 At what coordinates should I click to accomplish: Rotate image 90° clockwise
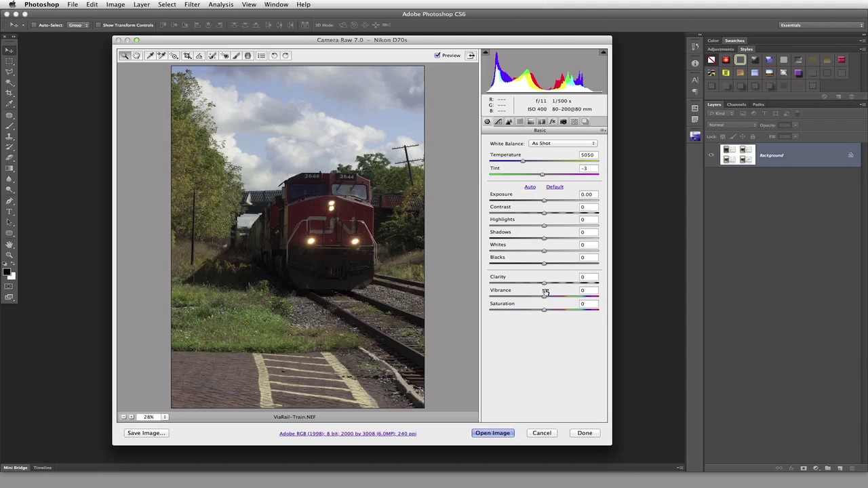285,56
